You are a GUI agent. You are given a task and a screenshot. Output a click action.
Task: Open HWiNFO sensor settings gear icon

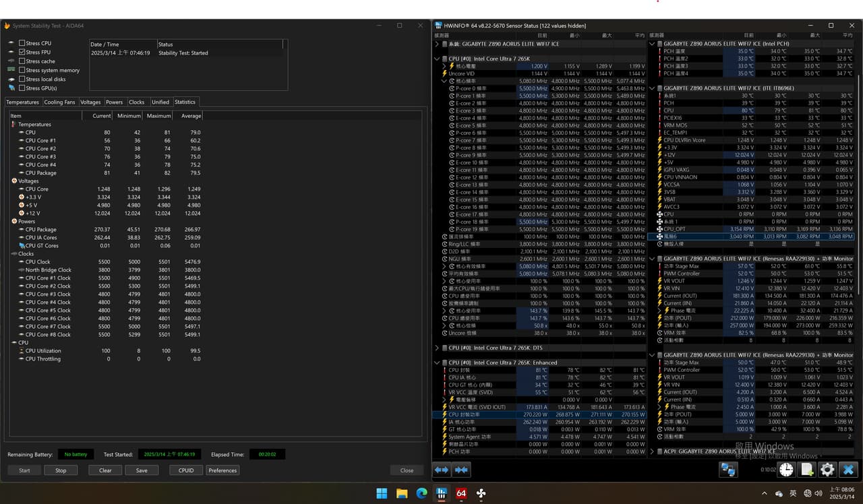coord(827,470)
